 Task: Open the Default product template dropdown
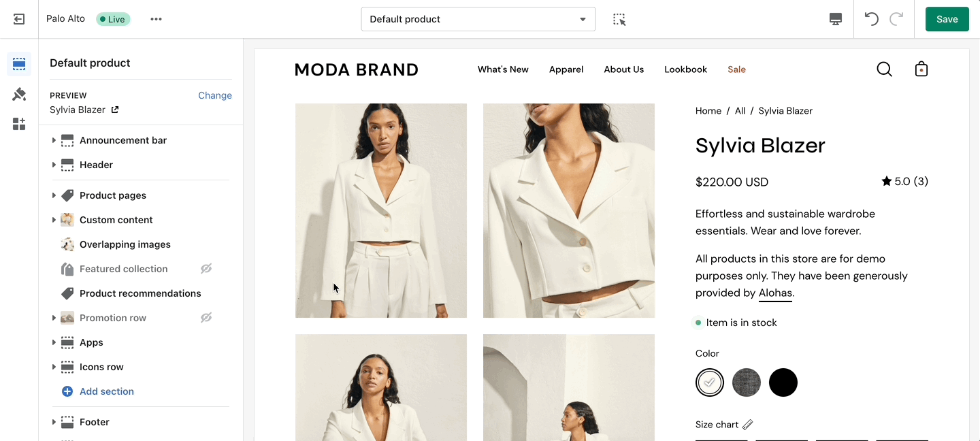point(478,19)
